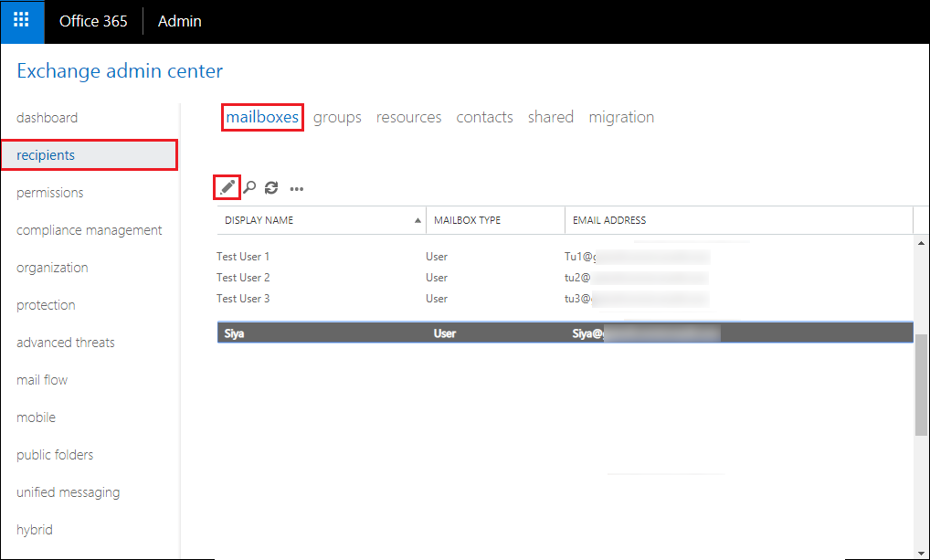Switch to the mailboxes tab

262,118
